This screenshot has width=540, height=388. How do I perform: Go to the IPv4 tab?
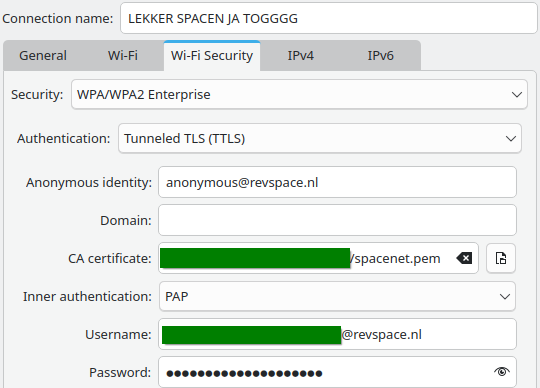coord(301,56)
